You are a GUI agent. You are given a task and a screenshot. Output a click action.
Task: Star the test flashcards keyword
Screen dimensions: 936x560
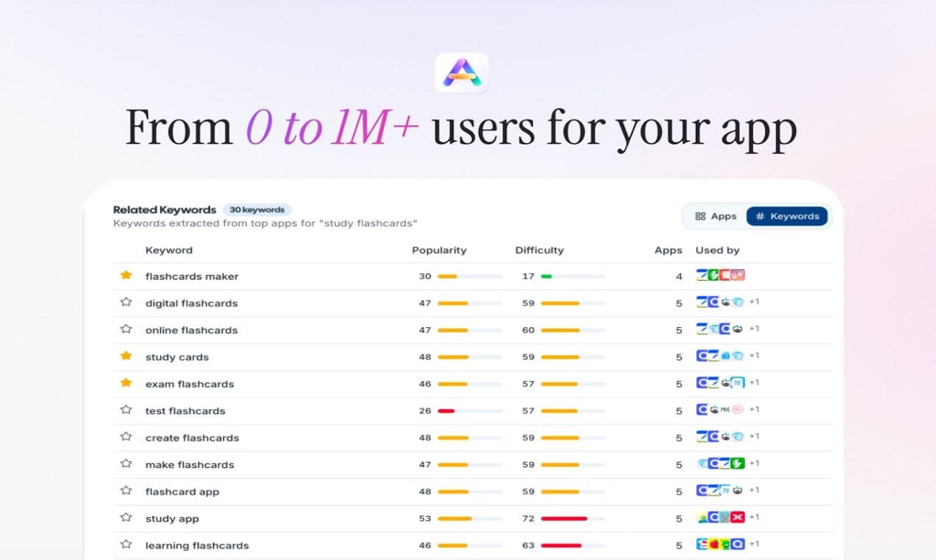[x=125, y=410]
